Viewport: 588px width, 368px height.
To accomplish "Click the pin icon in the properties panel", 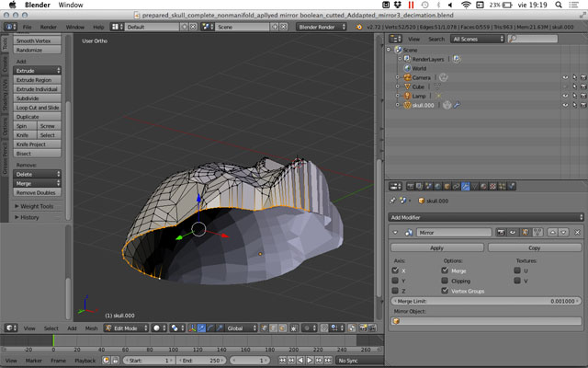I will coord(392,201).
